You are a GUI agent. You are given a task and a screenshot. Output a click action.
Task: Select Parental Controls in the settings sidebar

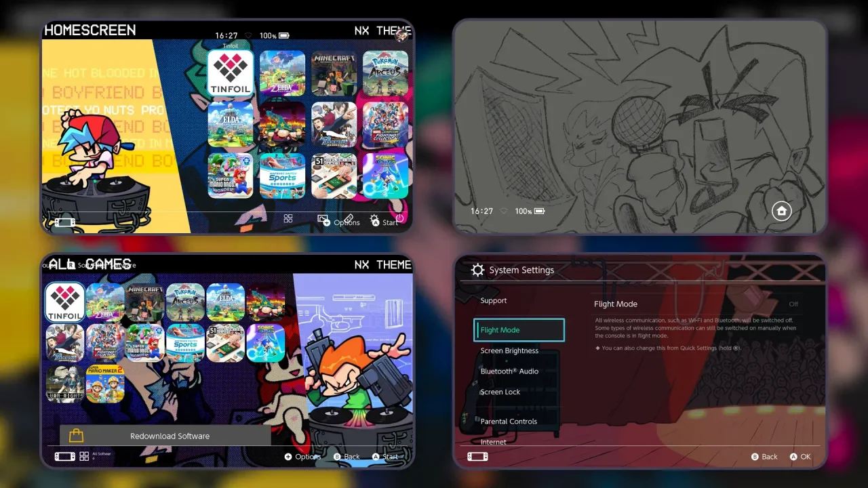point(509,422)
